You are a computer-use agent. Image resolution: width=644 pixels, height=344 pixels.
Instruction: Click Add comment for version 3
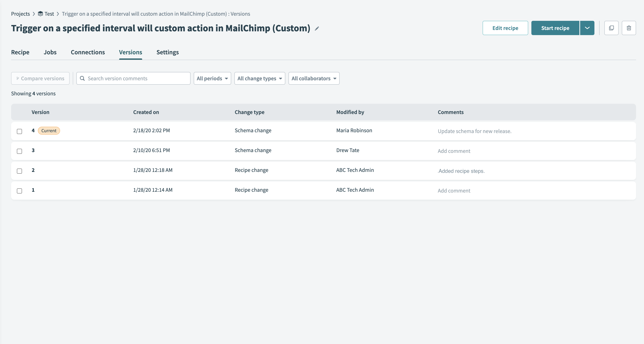click(454, 151)
